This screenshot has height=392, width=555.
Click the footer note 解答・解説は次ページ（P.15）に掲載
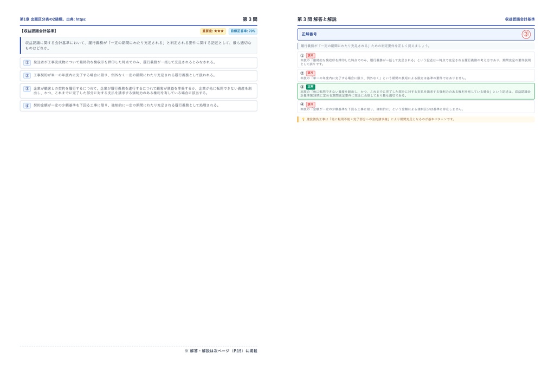pyautogui.click(x=221, y=351)
